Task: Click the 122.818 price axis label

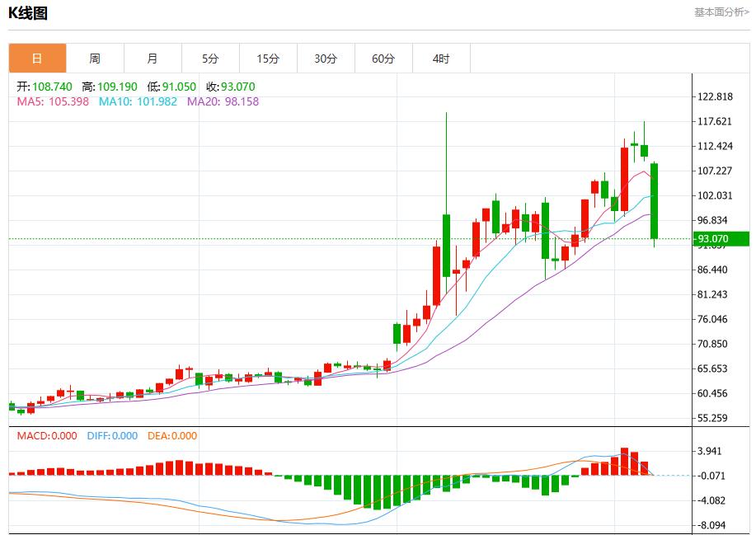Action: [x=715, y=96]
